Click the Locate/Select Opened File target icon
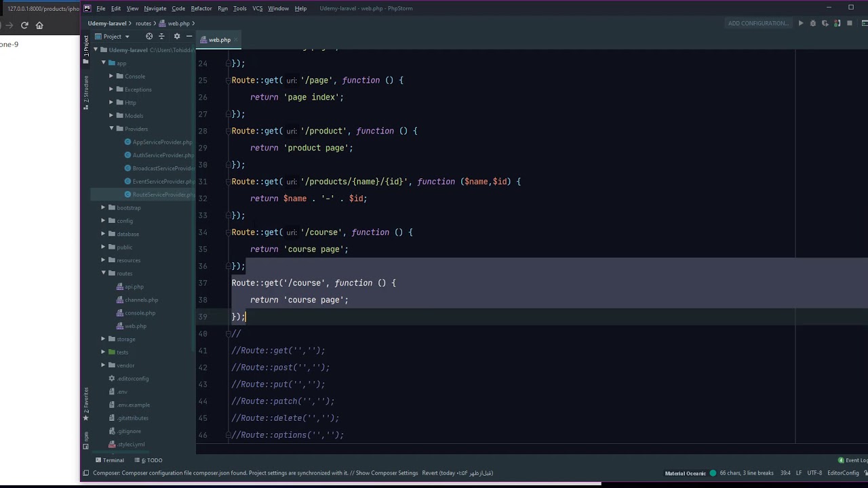The image size is (868, 488). (x=149, y=37)
